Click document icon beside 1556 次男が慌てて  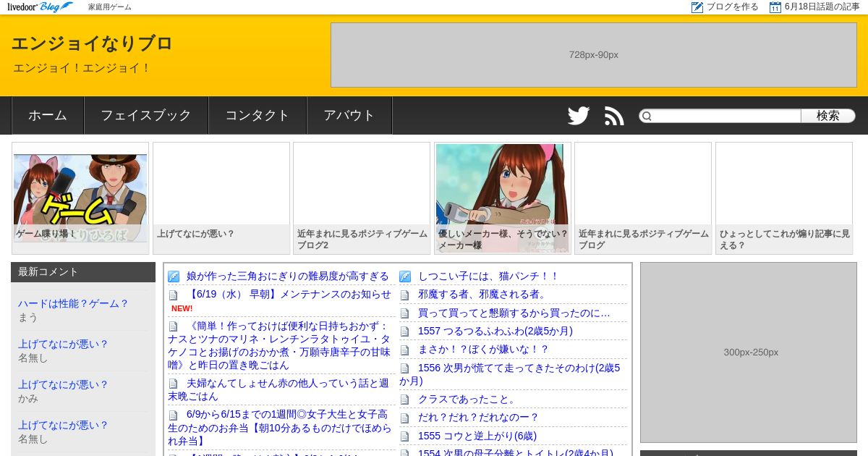tap(404, 368)
